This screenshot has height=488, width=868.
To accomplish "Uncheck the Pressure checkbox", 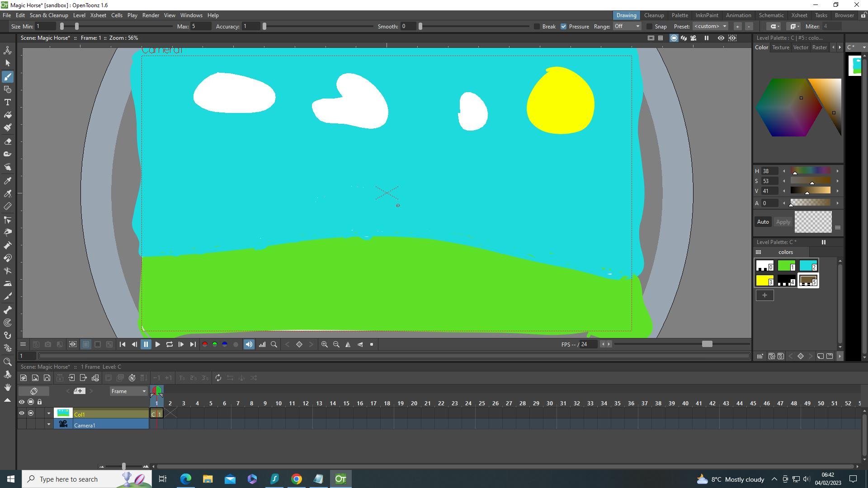I will 563,26.
